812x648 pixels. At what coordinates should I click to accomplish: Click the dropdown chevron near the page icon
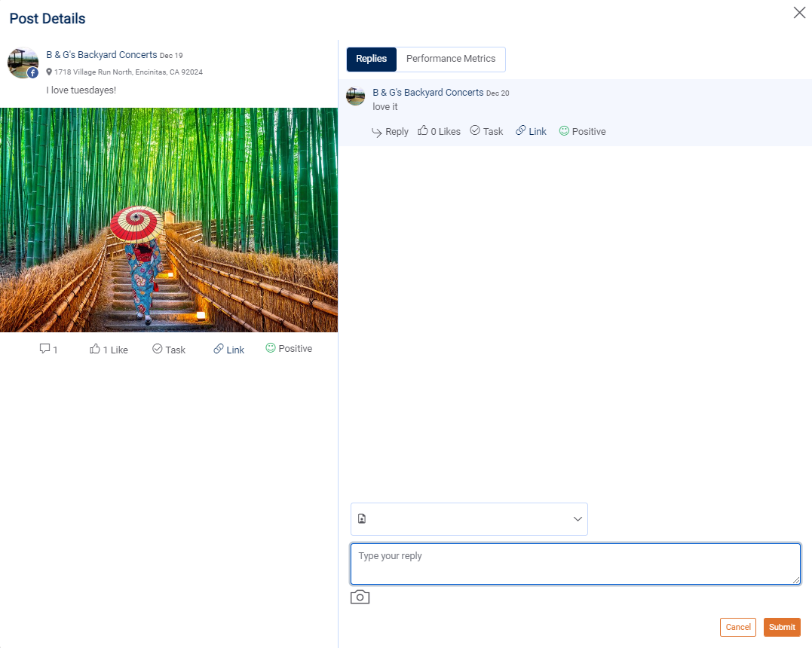pyautogui.click(x=578, y=519)
